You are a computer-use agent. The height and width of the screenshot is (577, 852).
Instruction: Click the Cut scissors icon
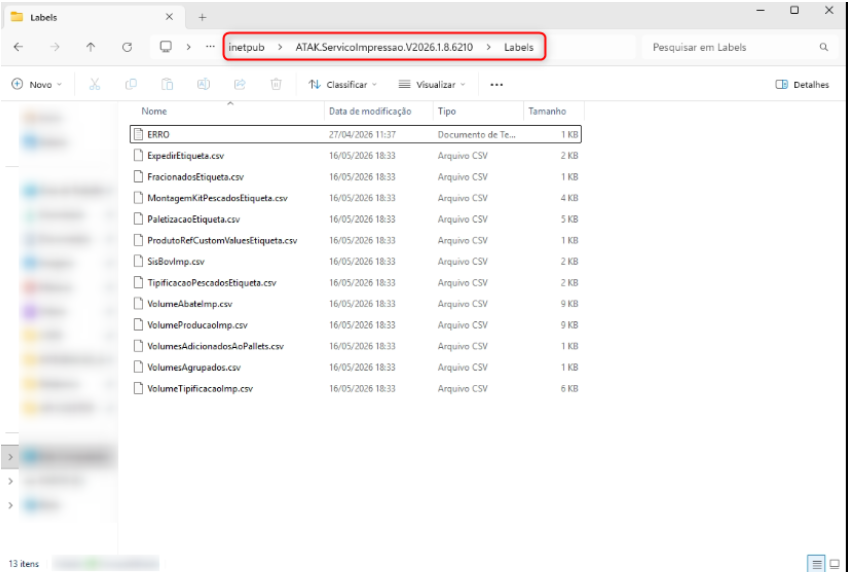pos(95,84)
